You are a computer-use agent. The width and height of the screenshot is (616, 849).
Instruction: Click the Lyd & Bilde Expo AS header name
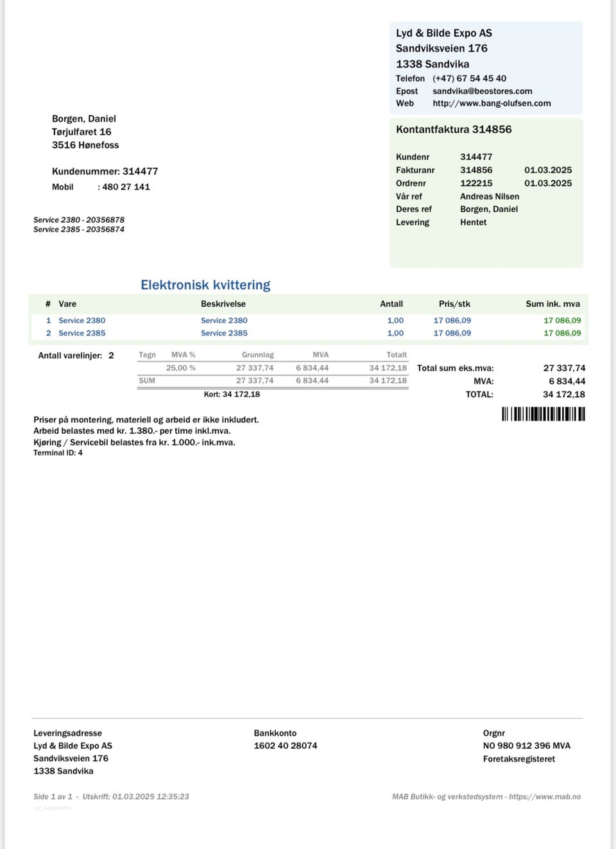(x=444, y=33)
